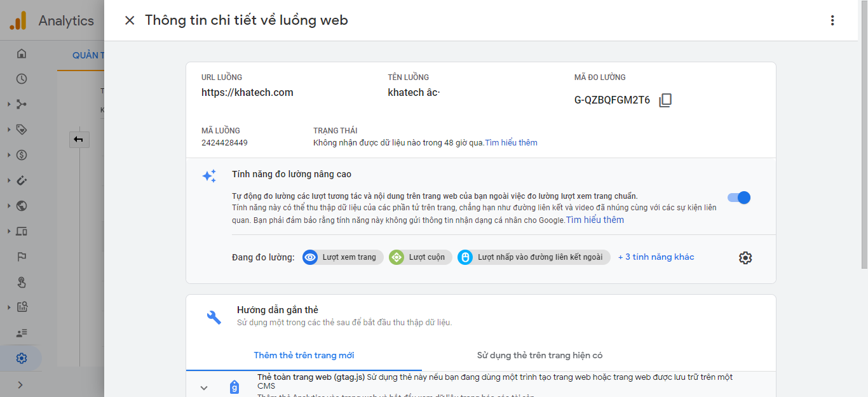Open the 'QUẢN T' admin tab behind panel
Image resolution: width=868 pixels, height=397 pixels.
click(89, 55)
